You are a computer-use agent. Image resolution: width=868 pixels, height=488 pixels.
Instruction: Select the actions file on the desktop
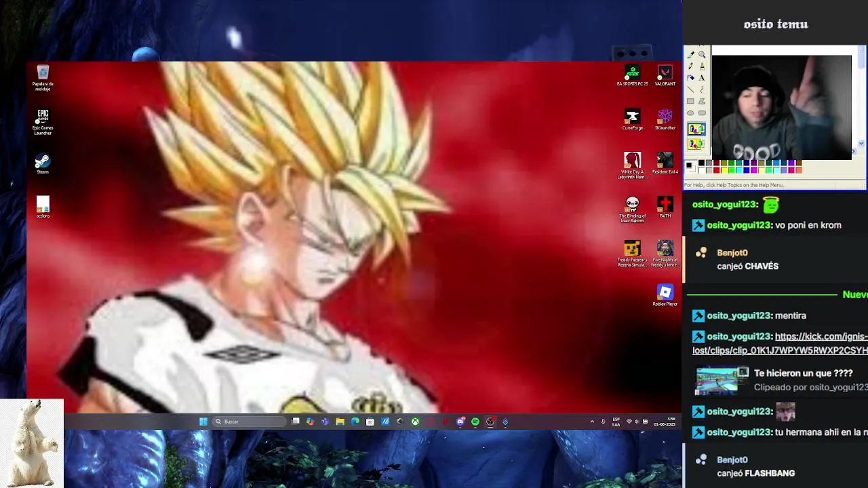click(43, 207)
